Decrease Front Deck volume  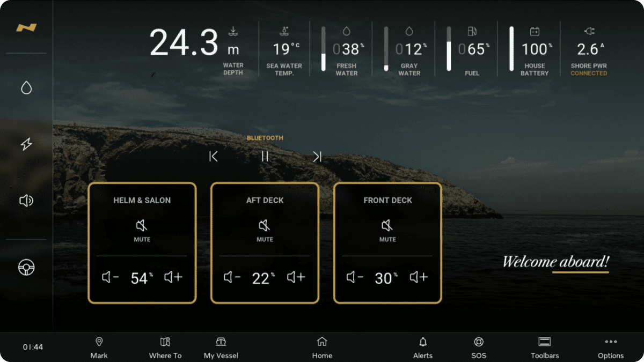pyautogui.click(x=355, y=277)
